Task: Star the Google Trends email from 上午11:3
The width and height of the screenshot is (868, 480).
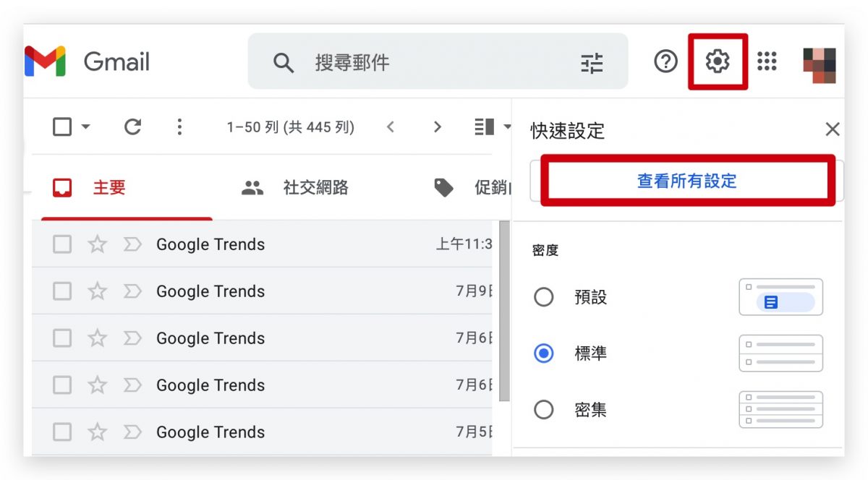Action: [x=97, y=244]
